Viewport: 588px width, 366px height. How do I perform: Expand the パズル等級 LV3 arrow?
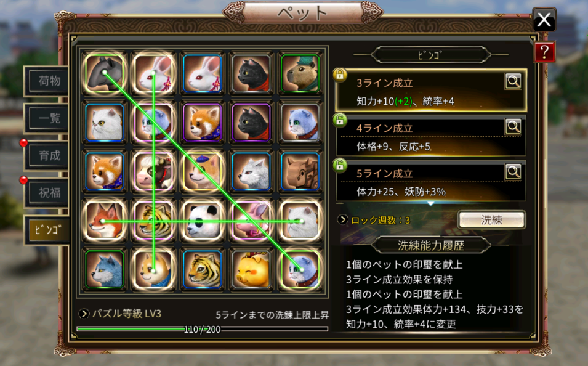(84, 314)
